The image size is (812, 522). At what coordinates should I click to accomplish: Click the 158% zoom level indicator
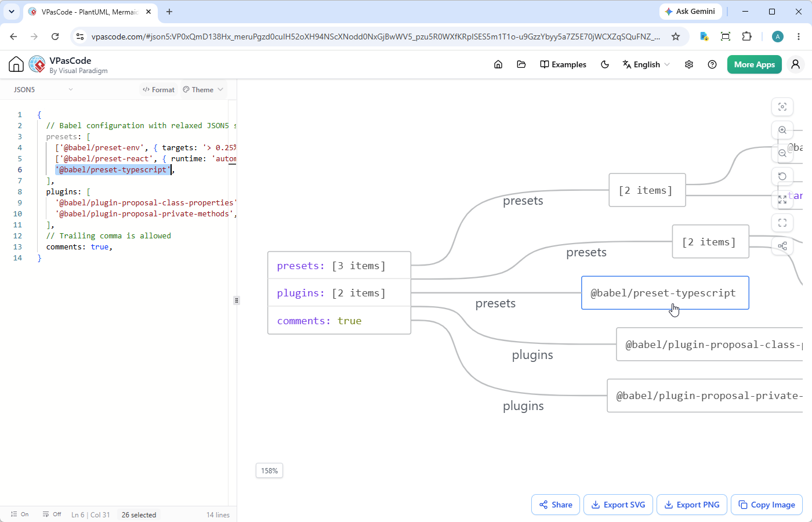[269, 470]
